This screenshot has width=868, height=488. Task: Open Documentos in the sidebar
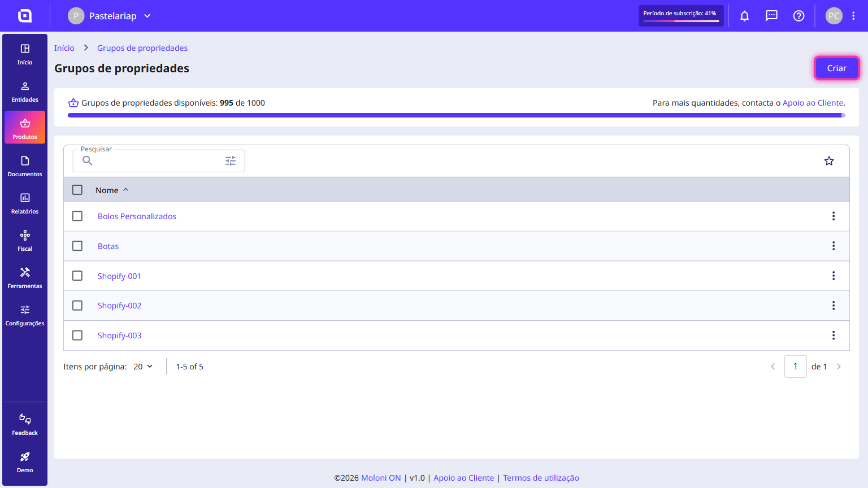(x=25, y=167)
